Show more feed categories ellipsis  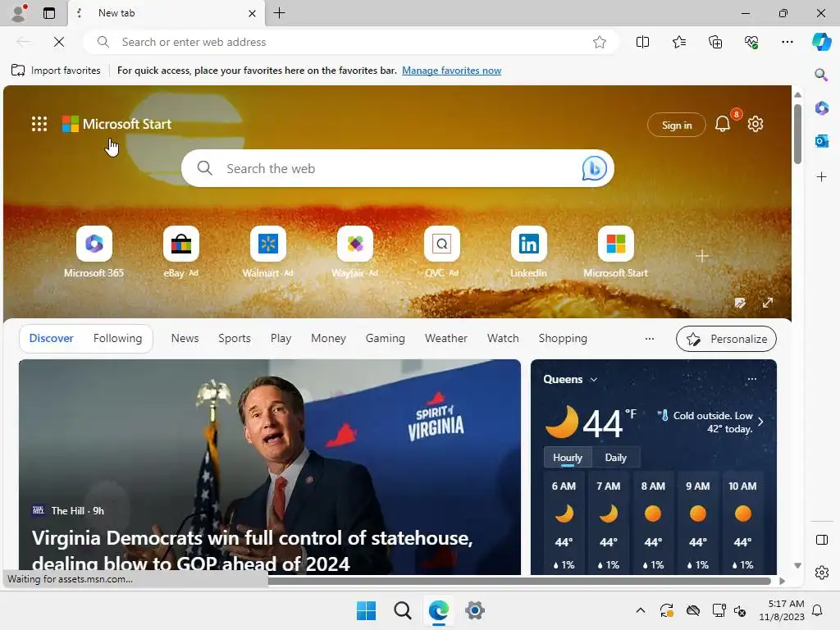(x=650, y=339)
